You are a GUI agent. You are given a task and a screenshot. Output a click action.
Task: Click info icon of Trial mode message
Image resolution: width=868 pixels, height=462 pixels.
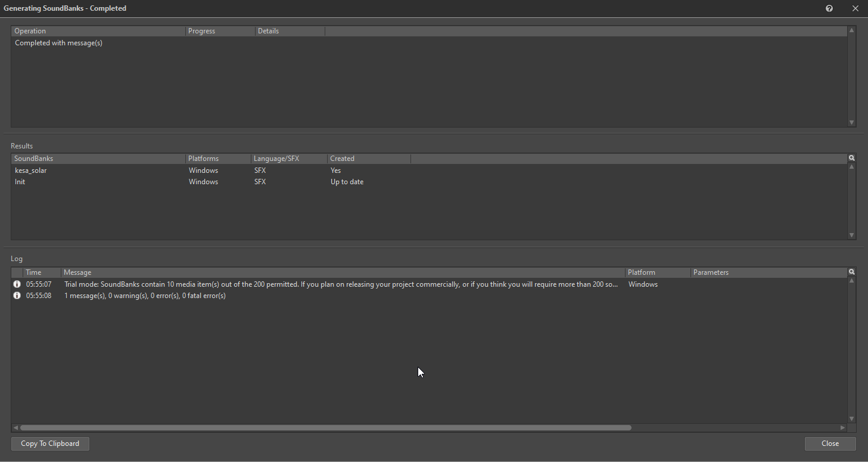[17, 284]
